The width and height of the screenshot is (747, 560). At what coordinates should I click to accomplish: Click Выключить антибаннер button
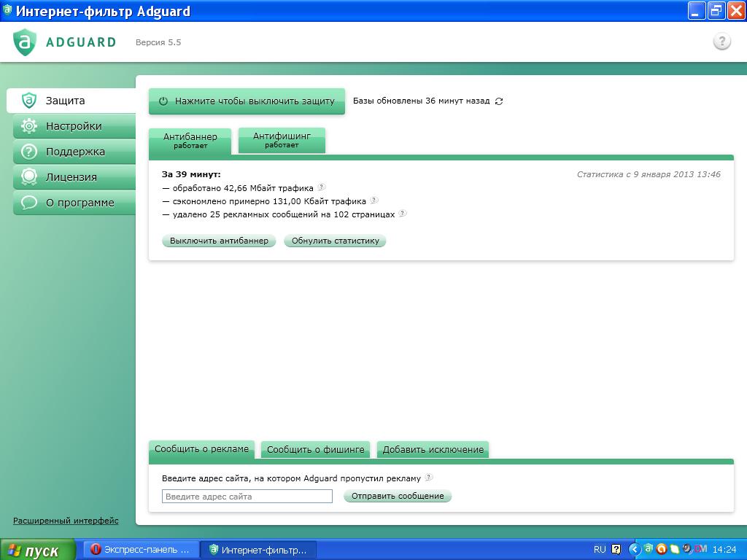(219, 241)
